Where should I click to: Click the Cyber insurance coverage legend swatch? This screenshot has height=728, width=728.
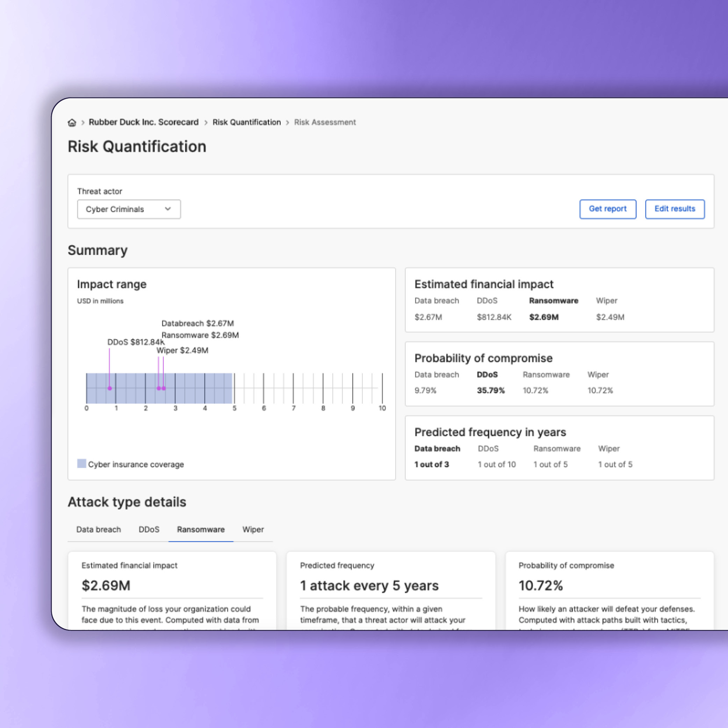pos(81,463)
